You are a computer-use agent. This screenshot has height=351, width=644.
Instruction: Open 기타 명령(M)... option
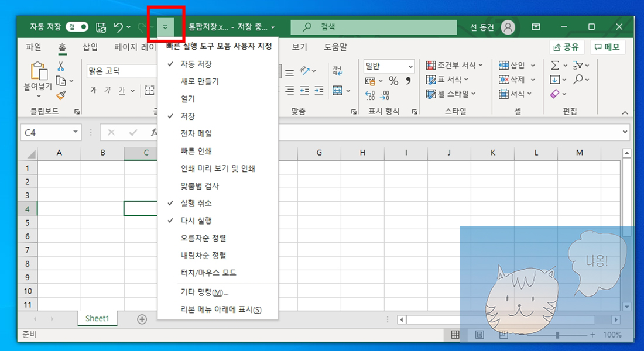[x=218, y=292]
